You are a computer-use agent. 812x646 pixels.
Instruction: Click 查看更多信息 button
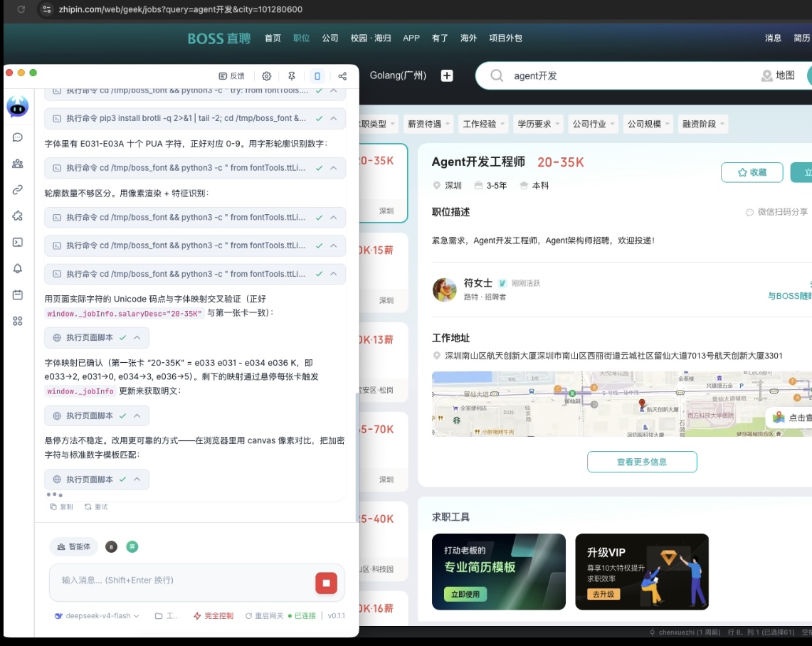coord(642,462)
